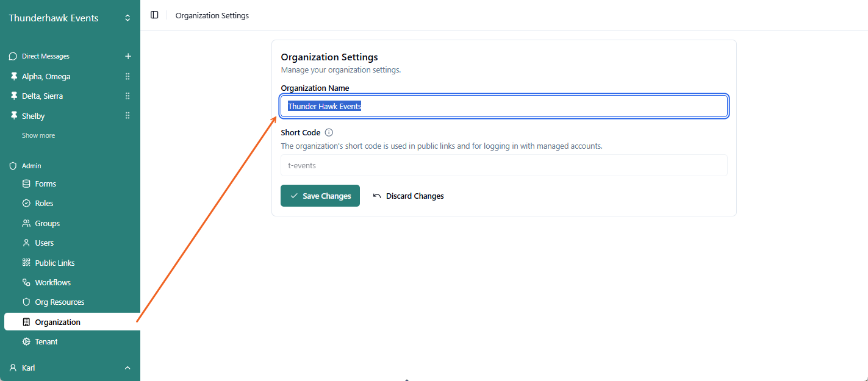Click the Save Changes button
868x381 pixels.
(x=320, y=196)
